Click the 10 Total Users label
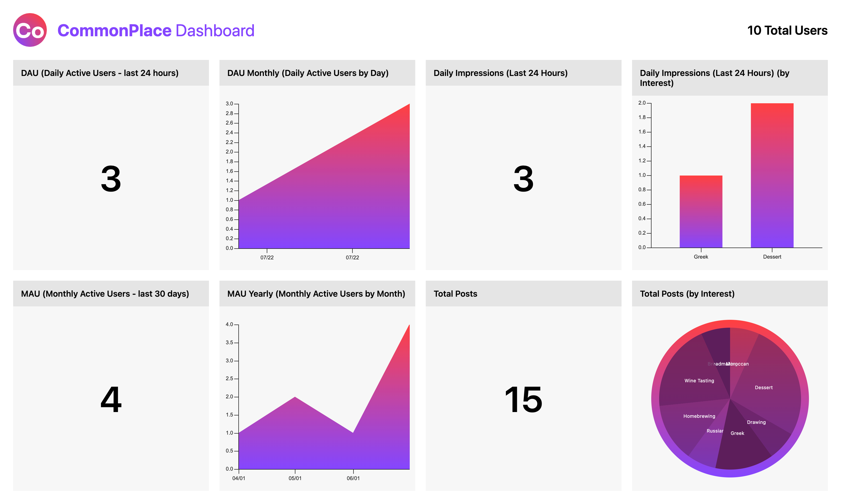841x504 pixels. pyautogui.click(x=787, y=30)
